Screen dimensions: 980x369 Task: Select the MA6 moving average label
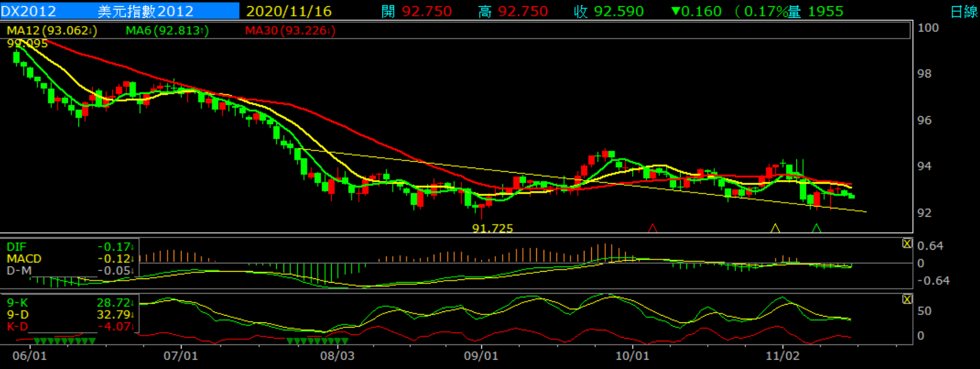pos(167,31)
